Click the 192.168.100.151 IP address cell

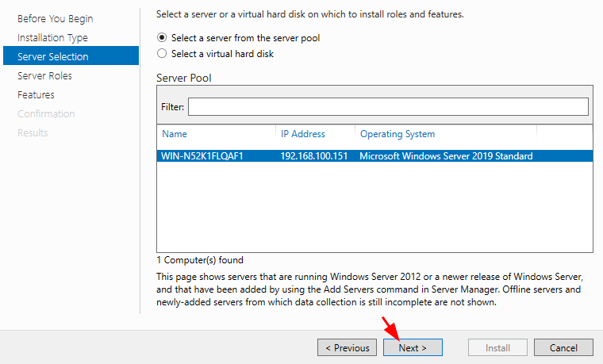[314, 156]
